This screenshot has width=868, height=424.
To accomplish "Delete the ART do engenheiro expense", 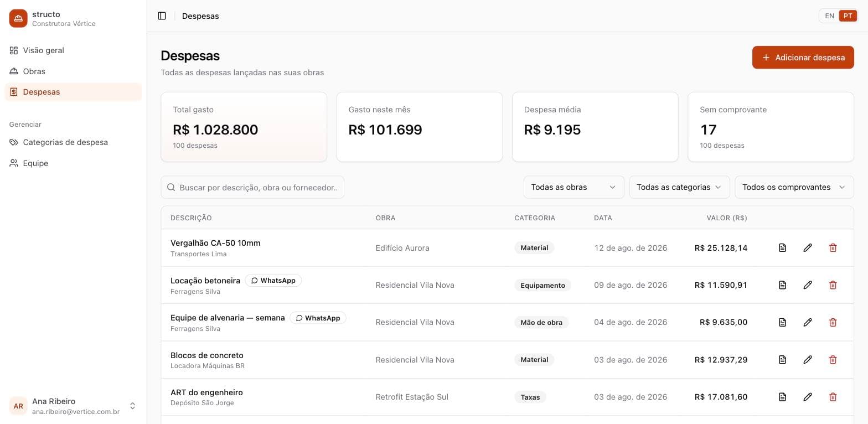I will 833,397.
